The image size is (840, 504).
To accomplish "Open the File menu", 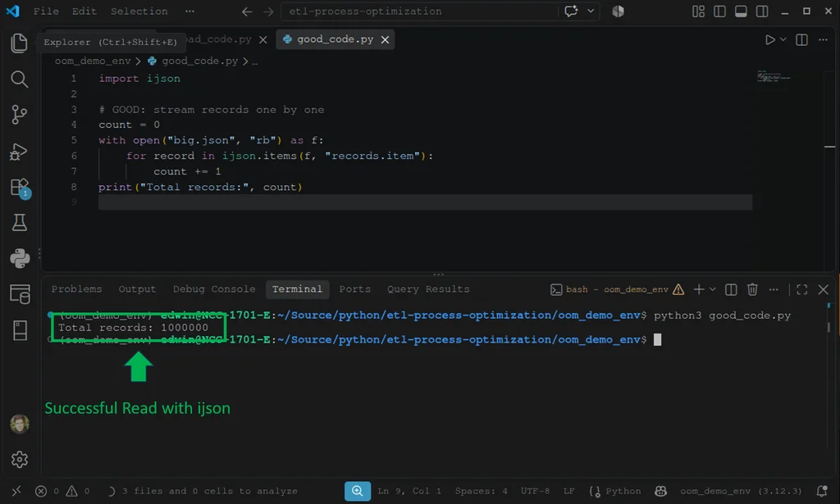I will coord(46,11).
